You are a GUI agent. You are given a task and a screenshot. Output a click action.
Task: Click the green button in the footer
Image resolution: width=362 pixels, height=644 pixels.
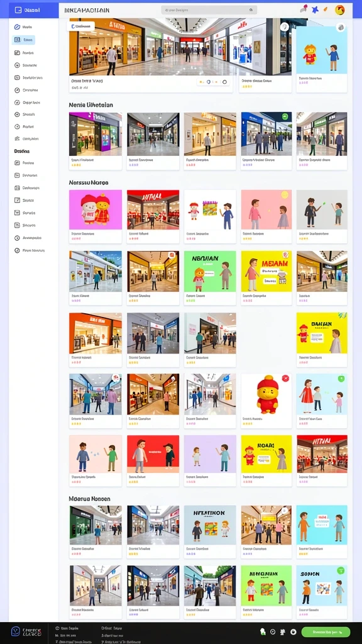click(x=326, y=631)
